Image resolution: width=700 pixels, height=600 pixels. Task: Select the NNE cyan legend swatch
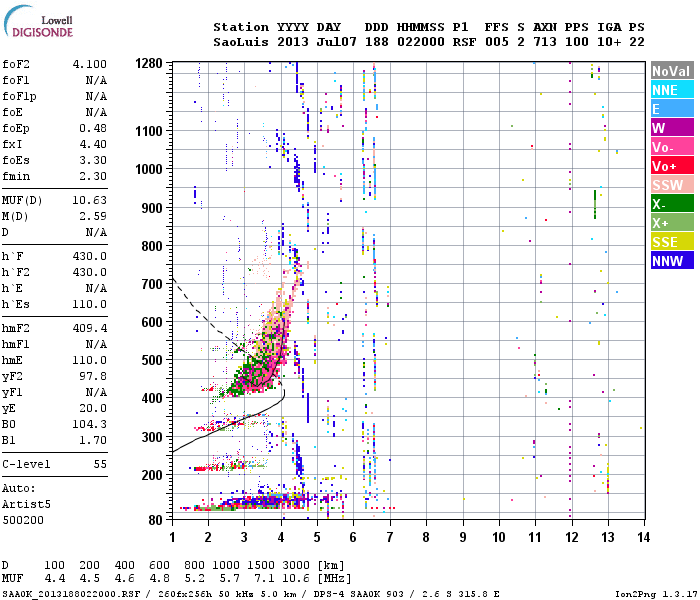click(672, 90)
